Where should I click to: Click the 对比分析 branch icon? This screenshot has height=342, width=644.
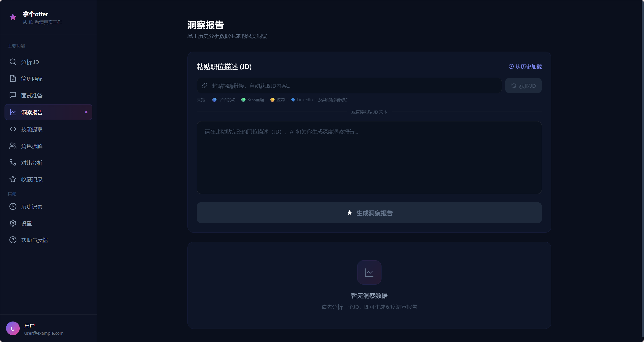(x=13, y=163)
